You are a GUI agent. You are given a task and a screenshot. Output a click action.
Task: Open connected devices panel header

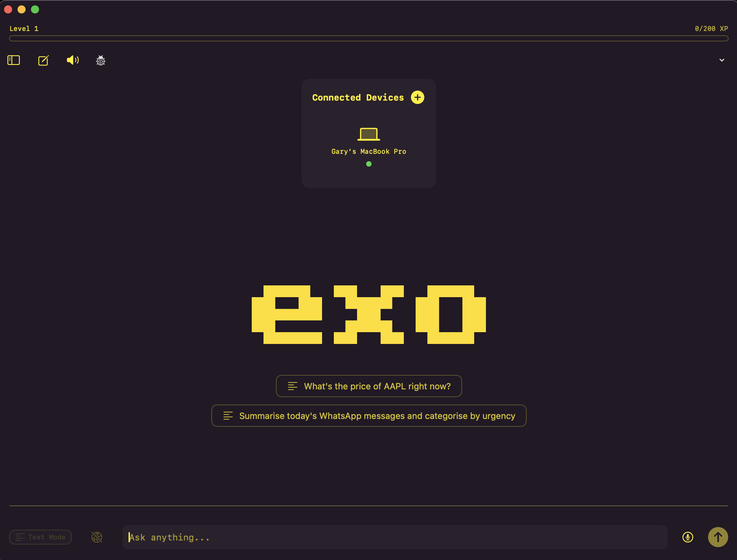[x=358, y=98]
